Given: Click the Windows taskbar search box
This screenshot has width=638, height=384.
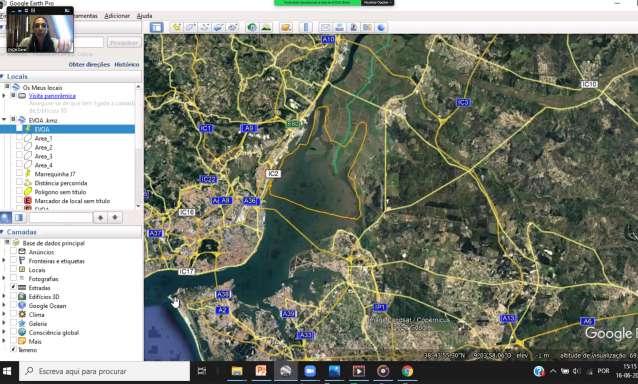Looking at the screenshot, I should (105, 371).
